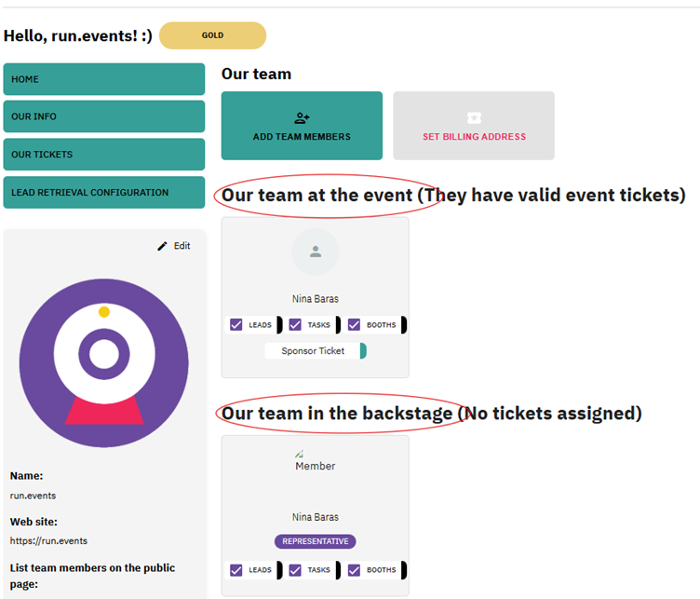This screenshot has width=700, height=599.
Task: Uncheck Leads for the event team member
Action: click(x=236, y=325)
